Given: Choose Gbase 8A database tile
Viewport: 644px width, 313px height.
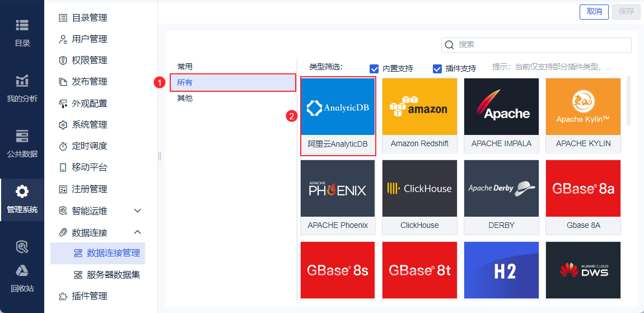Looking at the screenshot, I should coord(583,198).
